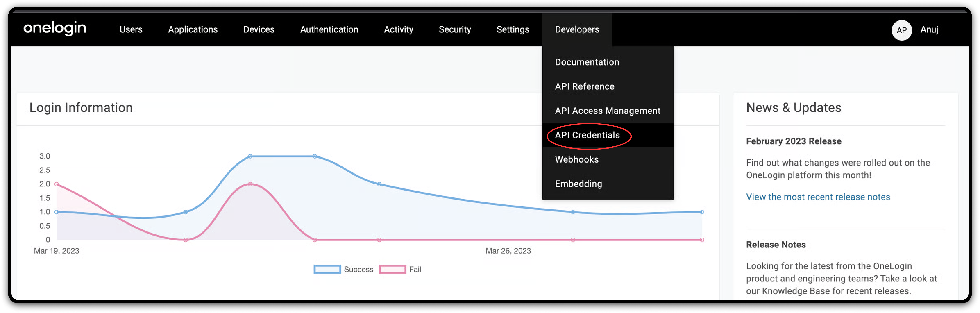
Task: Open the Activity menu
Action: [x=398, y=30]
